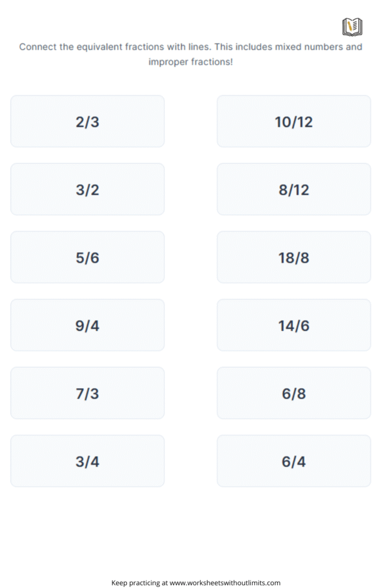Choose the 10/12 fraction card
Viewport: 392px width, 588px height.
(294, 121)
